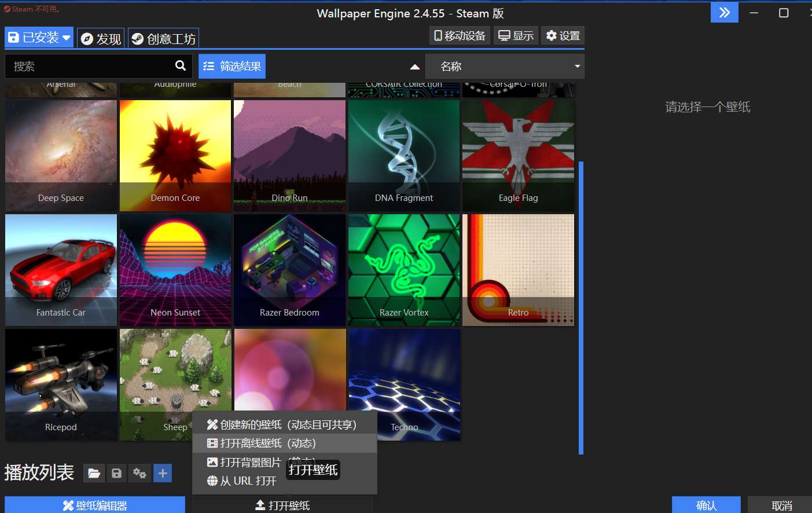
Task: Select the Eagle Flag wallpaper
Action: (x=518, y=156)
